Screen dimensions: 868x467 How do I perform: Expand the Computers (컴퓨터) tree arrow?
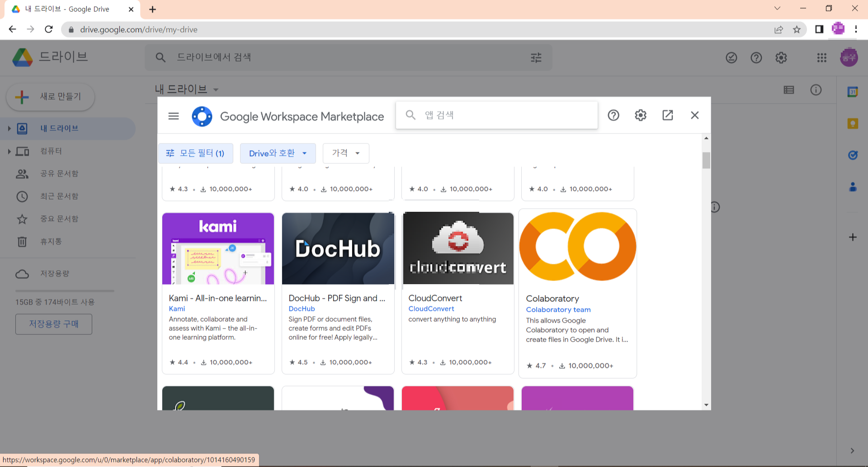pyautogui.click(x=9, y=151)
